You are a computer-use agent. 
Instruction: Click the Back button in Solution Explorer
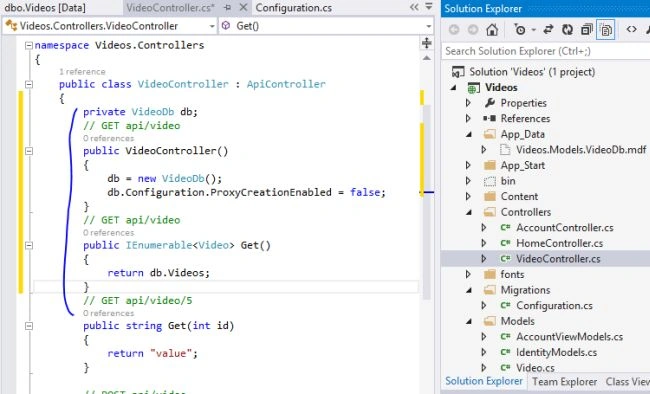tap(454, 30)
